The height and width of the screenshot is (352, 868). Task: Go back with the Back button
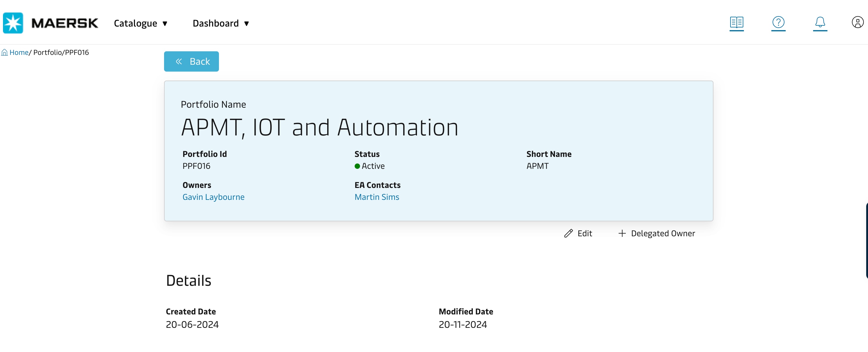[x=191, y=61]
